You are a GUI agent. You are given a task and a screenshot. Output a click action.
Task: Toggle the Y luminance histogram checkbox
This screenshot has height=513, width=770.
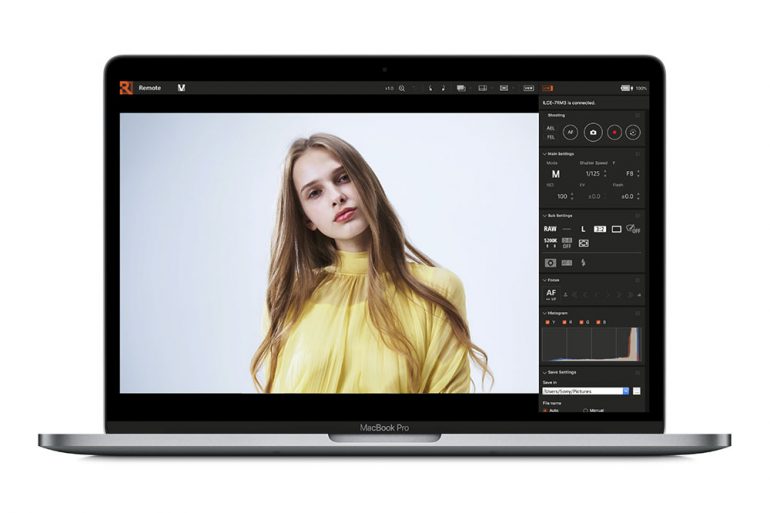click(546, 322)
